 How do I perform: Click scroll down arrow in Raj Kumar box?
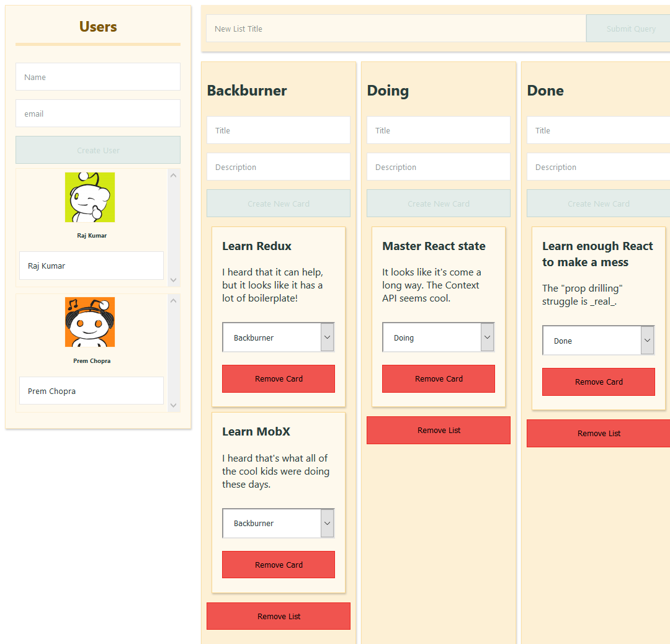(x=174, y=280)
